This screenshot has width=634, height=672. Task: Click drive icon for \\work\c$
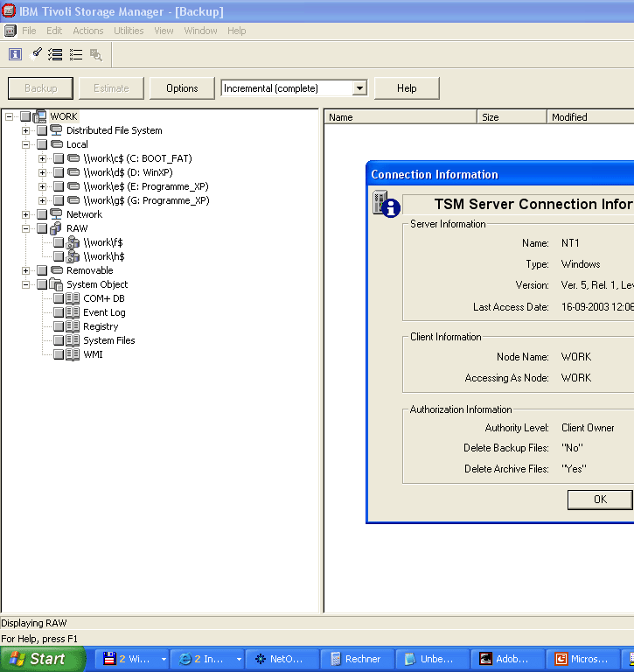pos(73,158)
